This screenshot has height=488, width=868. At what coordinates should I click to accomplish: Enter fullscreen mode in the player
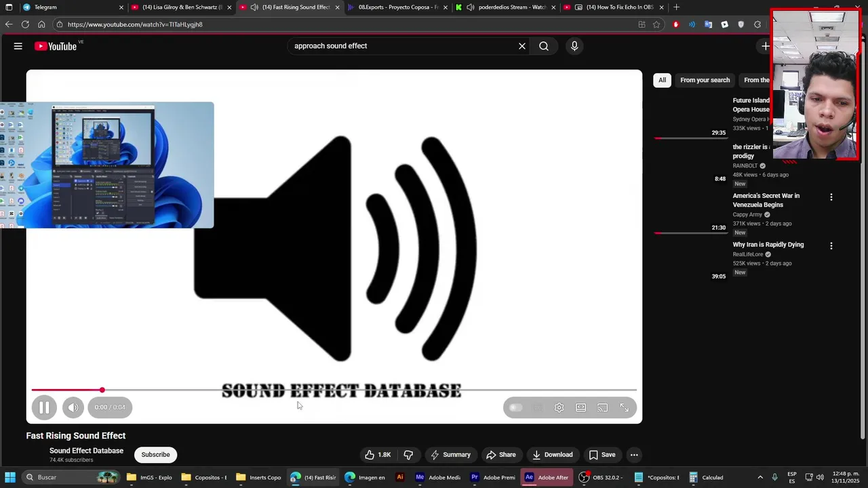coord(625,407)
